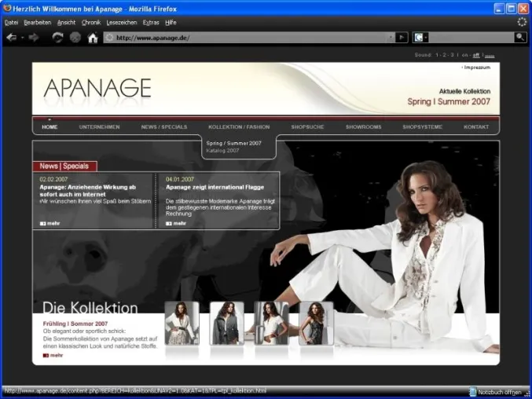Select the first collection thumbnail photo
The height and width of the screenshot is (399, 532).
tap(182, 324)
